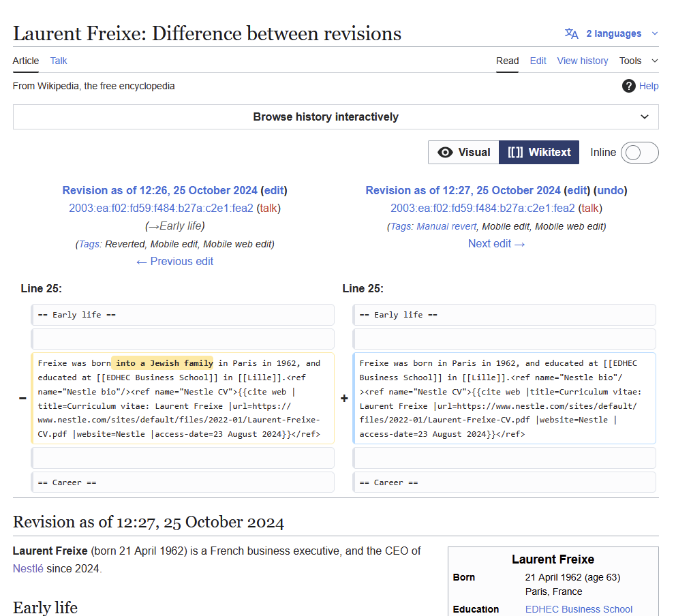
Task: Open the left revision's IP user contributions
Action: tap(161, 209)
